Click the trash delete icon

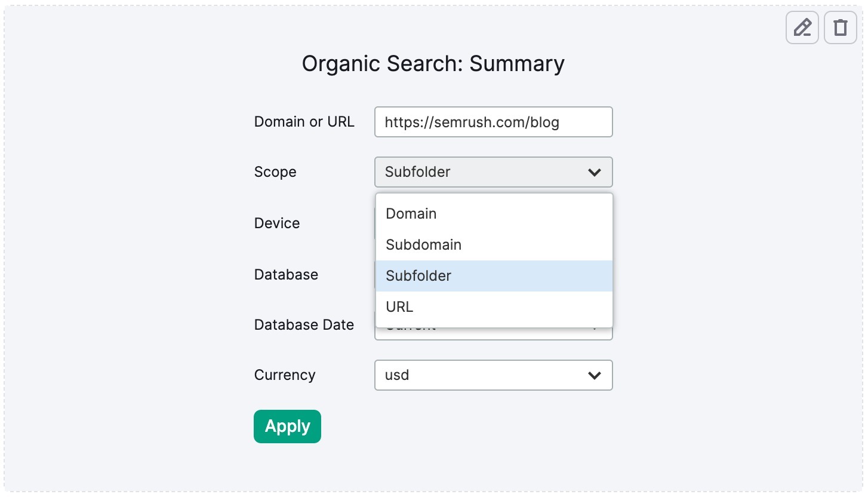(x=840, y=27)
